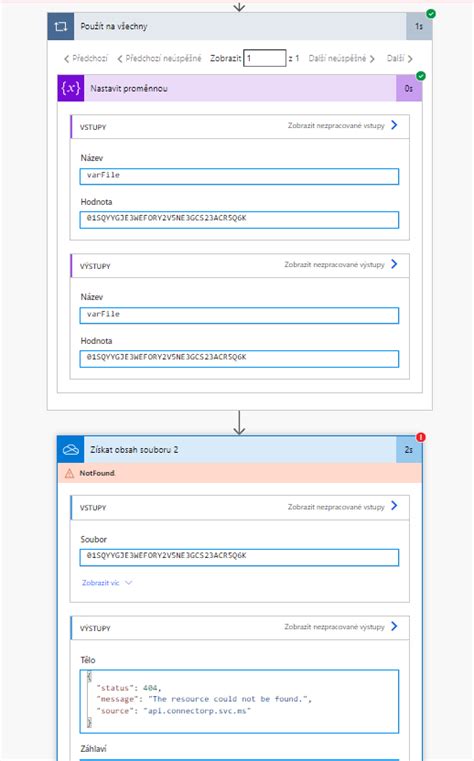Jump to Předchozí neúspěšné iteration
The height and width of the screenshot is (761, 474).
[159, 58]
